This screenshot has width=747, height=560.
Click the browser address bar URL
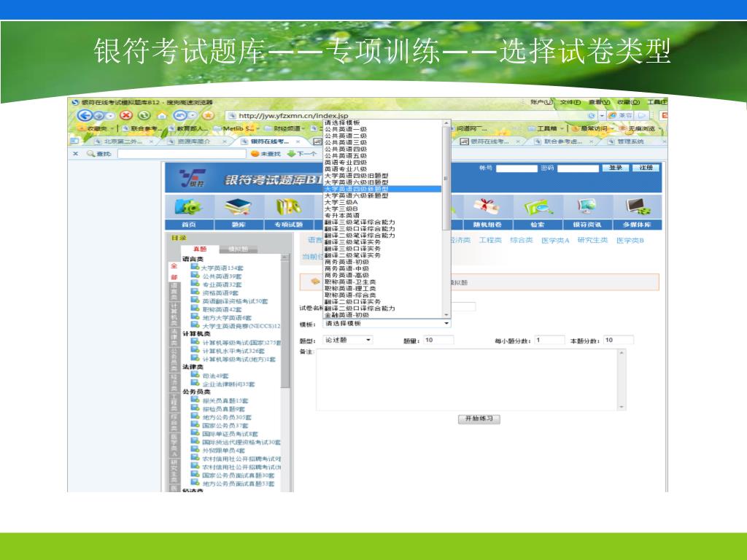tap(293, 116)
